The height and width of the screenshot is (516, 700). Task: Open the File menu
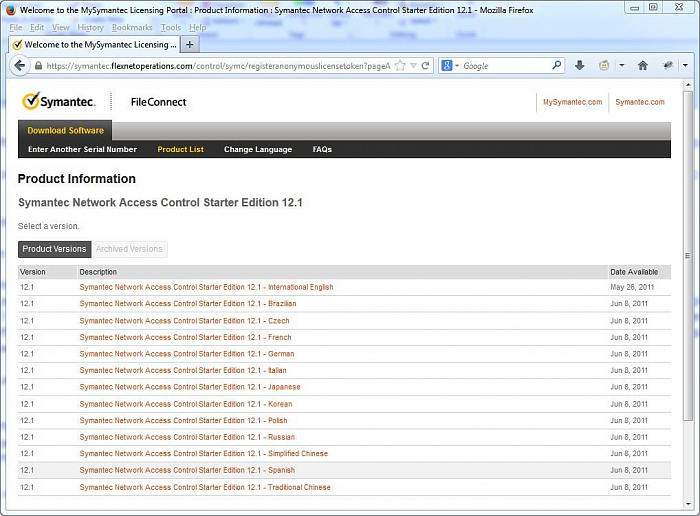coord(16,28)
